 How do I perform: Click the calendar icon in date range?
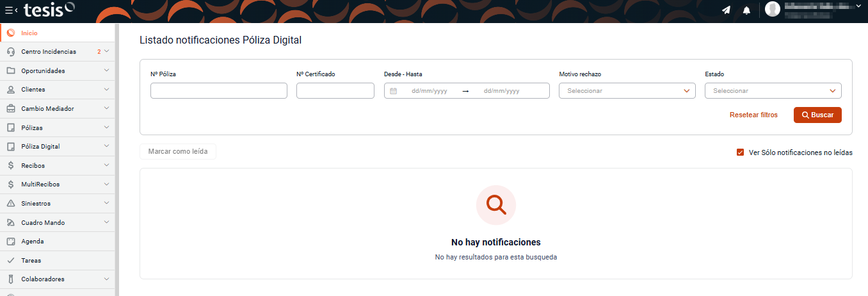coord(394,91)
